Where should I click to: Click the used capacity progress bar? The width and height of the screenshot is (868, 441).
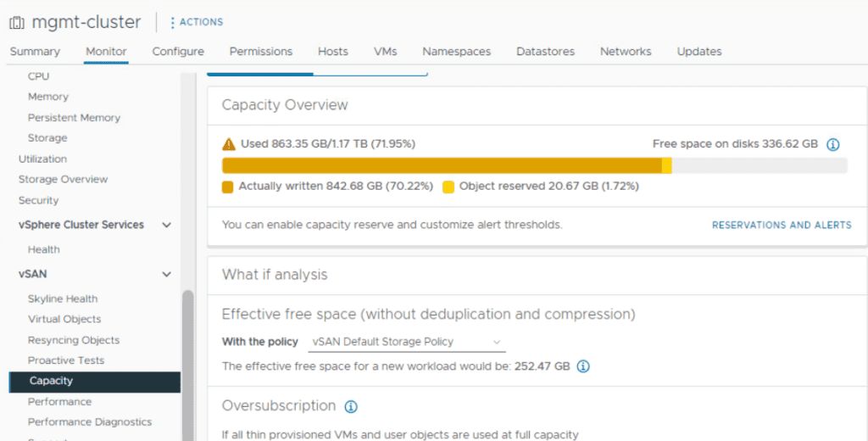tap(534, 165)
